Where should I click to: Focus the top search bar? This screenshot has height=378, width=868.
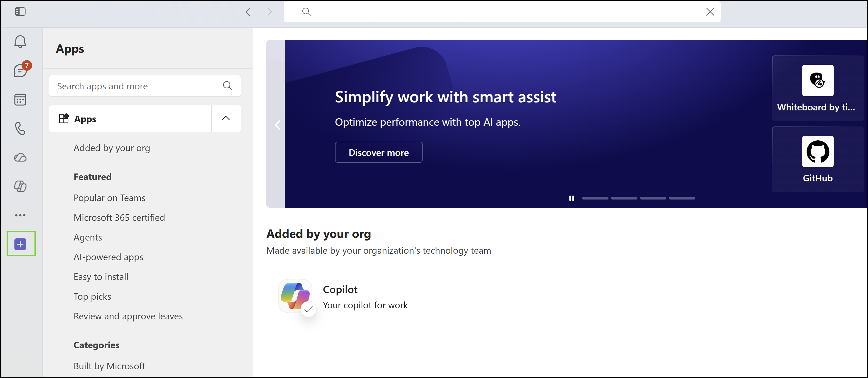[502, 12]
